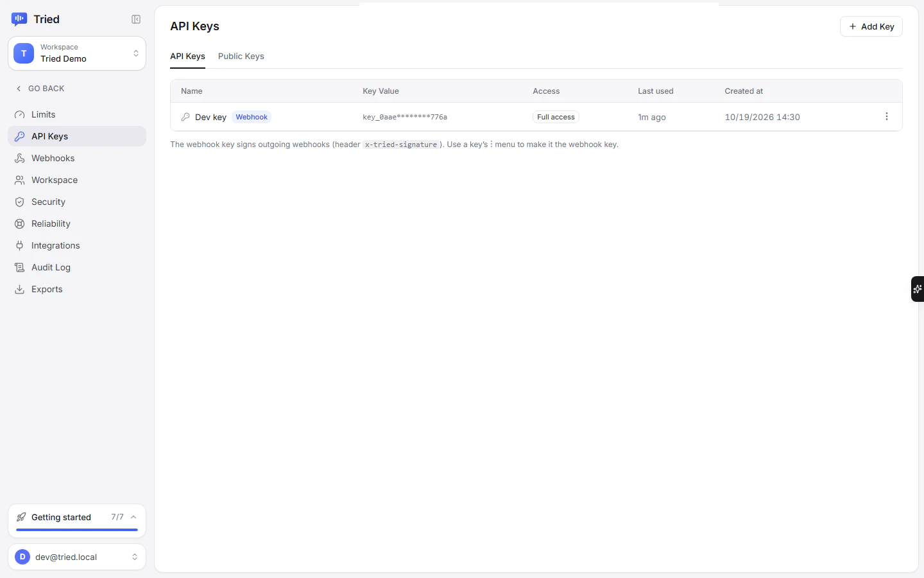The height and width of the screenshot is (578, 924).
Task: Open Webhooks icon in sidebar
Action: [20, 158]
